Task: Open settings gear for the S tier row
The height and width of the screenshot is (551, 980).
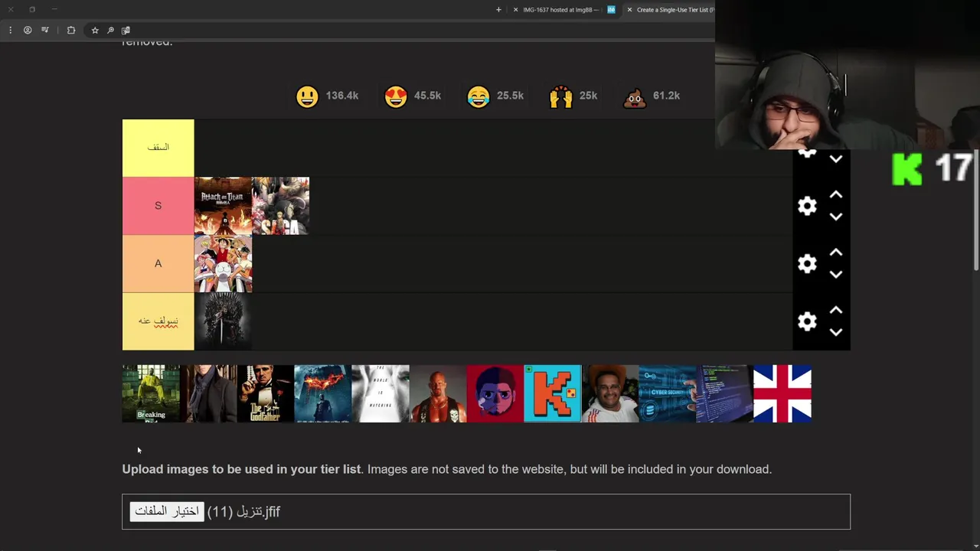Action: click(807, 206)
